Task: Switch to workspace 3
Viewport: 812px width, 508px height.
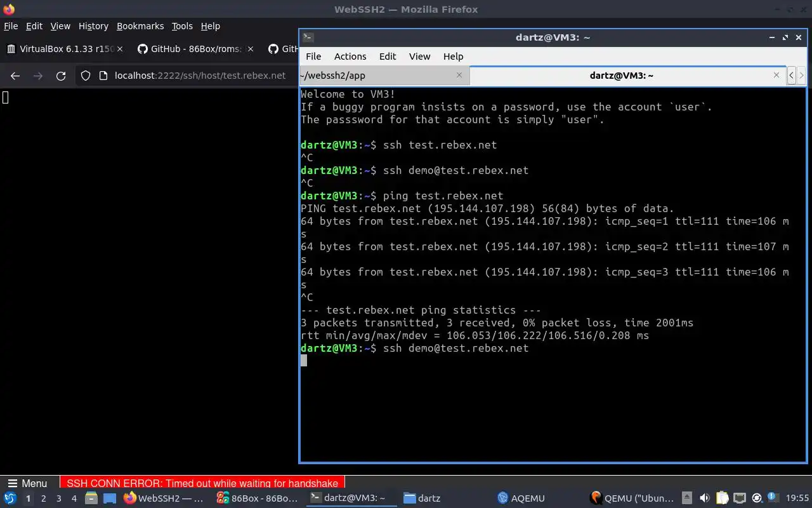Action: pyautogui.click(x=58, y=498)
